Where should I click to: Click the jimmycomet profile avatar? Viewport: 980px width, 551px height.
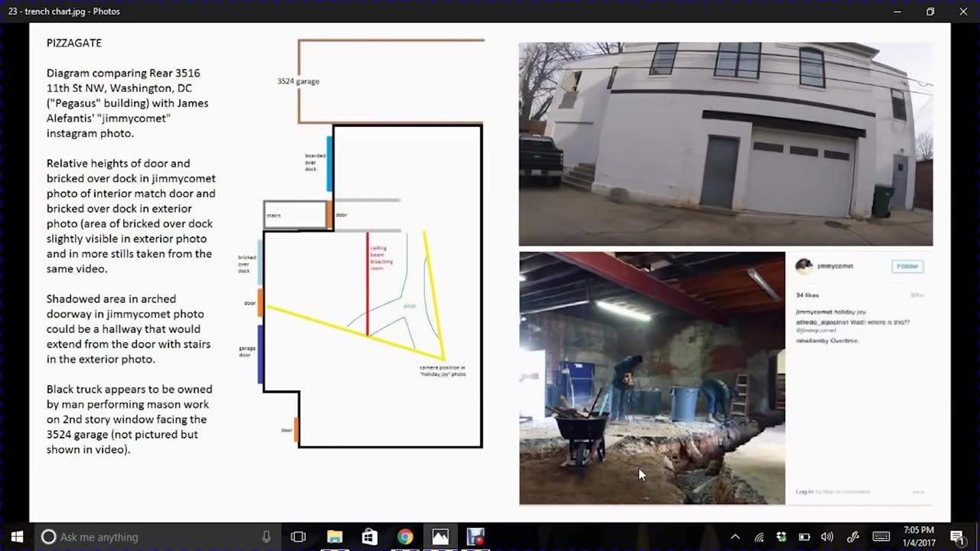803,266
